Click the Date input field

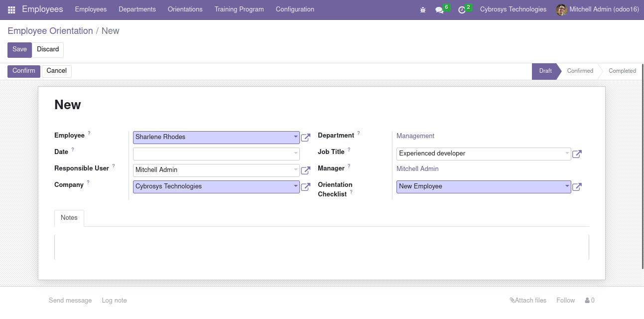[x=213, y=154]
